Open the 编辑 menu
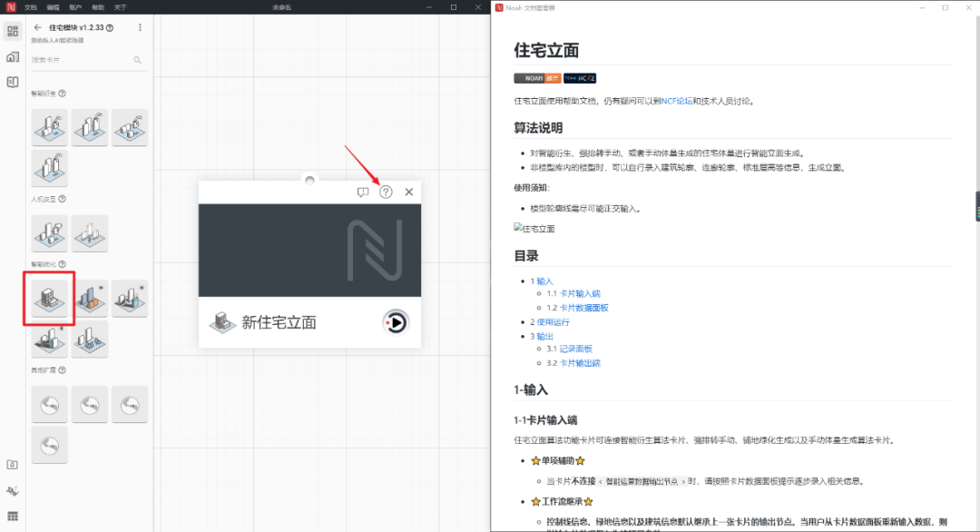The image size is (980, 532). [54, 7]
